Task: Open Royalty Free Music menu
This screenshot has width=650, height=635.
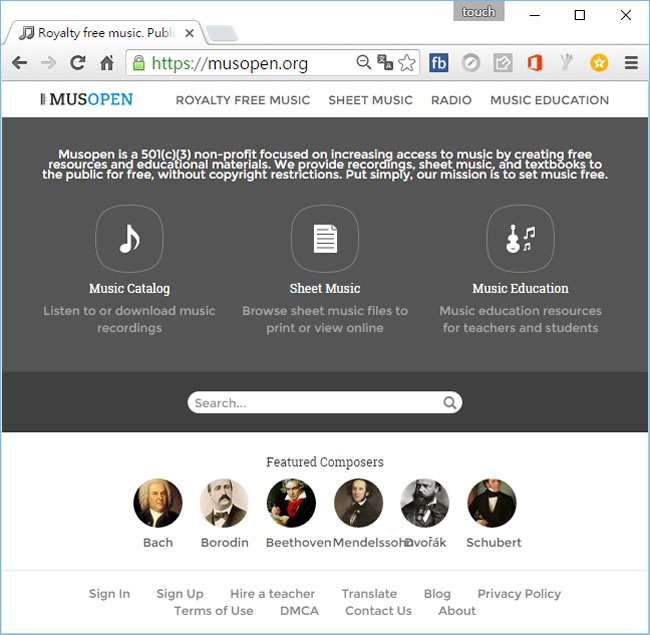Action: click(x=243, y=100)
